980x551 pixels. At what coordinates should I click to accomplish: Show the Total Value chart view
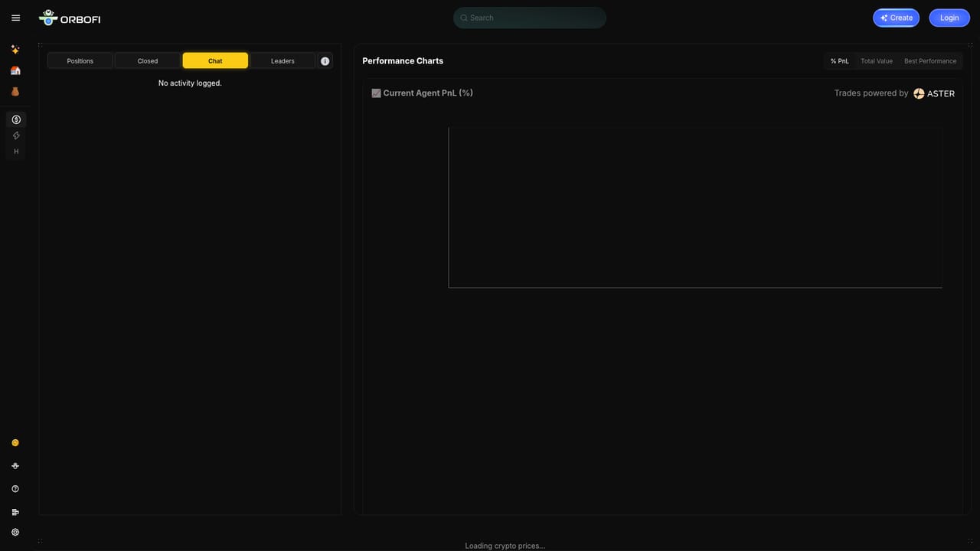point(877,61)
